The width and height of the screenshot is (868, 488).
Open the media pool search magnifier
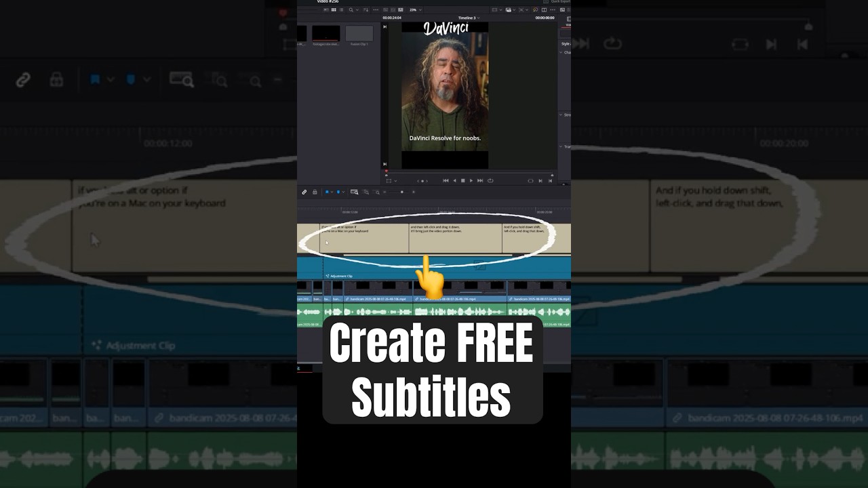(351, 9)
